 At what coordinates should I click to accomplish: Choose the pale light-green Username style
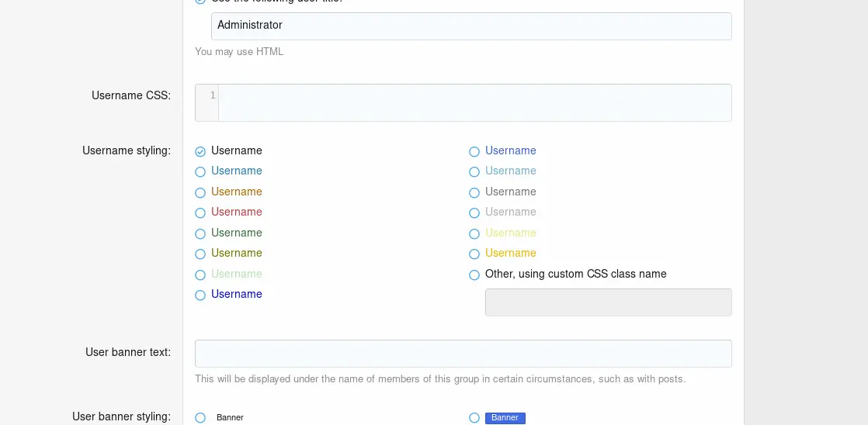tap(200, 275)
